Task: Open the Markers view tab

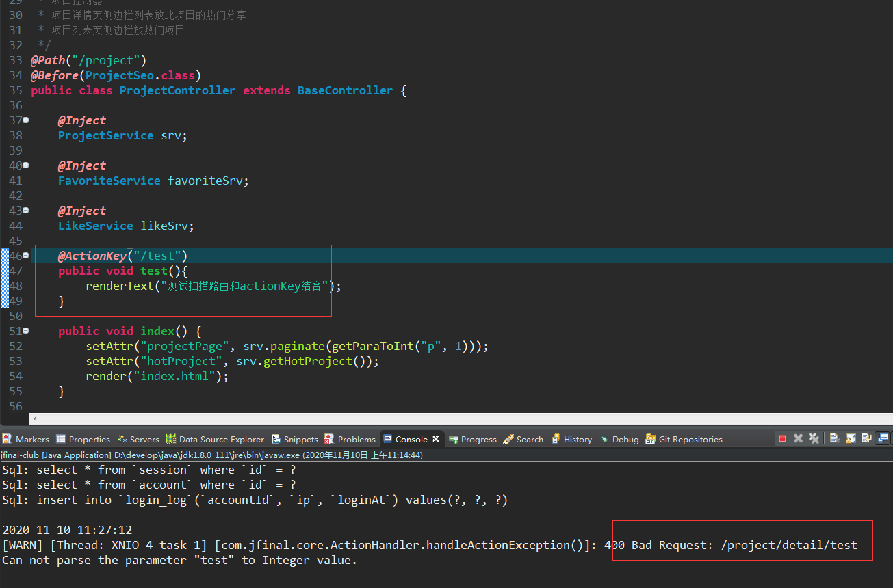Action: click(x=26, y=439)
